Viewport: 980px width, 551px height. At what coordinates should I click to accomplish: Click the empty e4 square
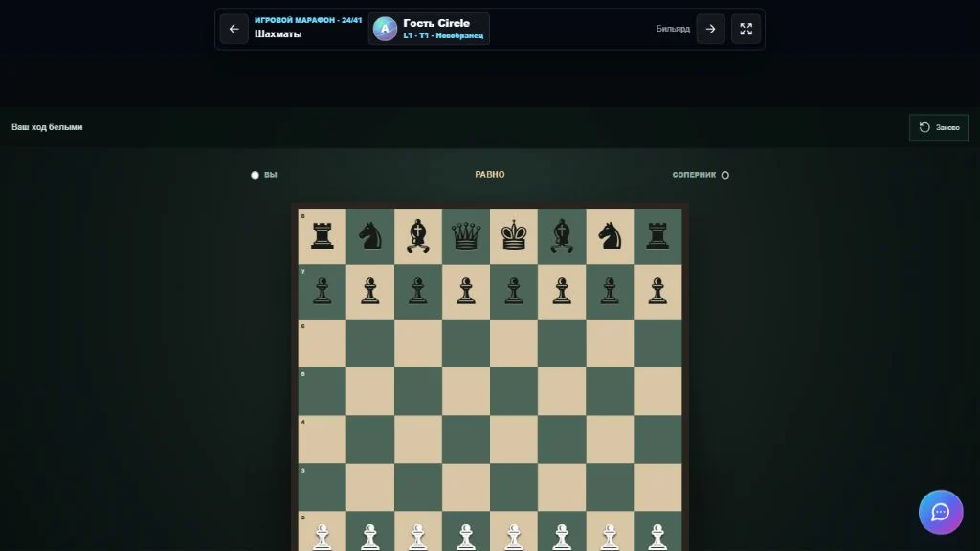pyautogui.click(x=514, y=439)
